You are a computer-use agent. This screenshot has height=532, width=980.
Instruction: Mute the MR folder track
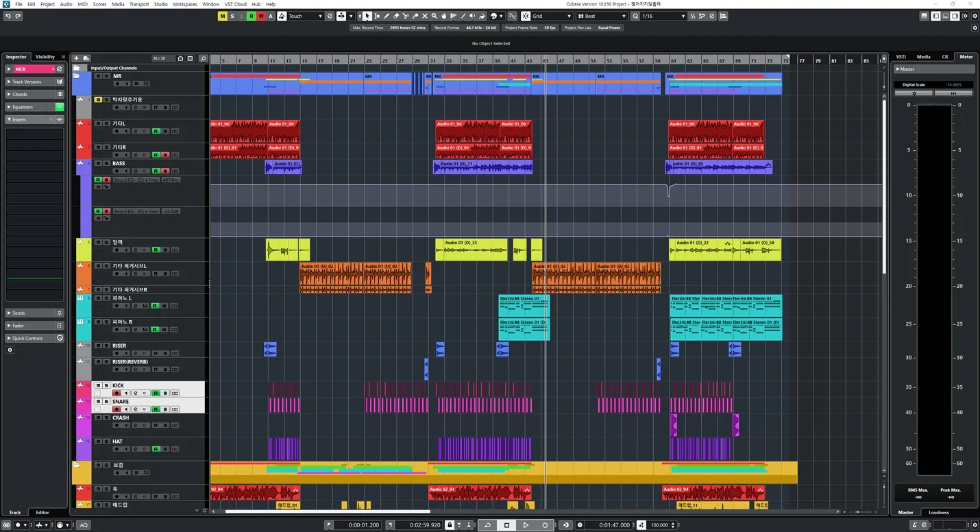98,76
